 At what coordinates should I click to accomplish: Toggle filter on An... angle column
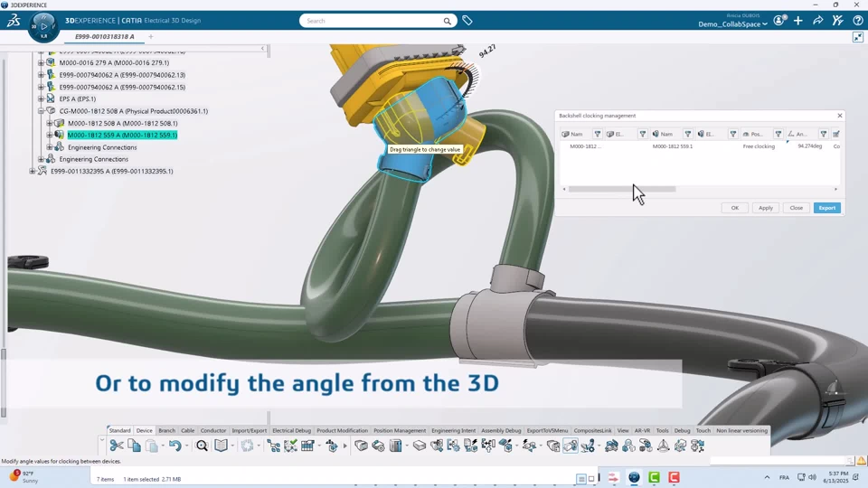(824, 134)
